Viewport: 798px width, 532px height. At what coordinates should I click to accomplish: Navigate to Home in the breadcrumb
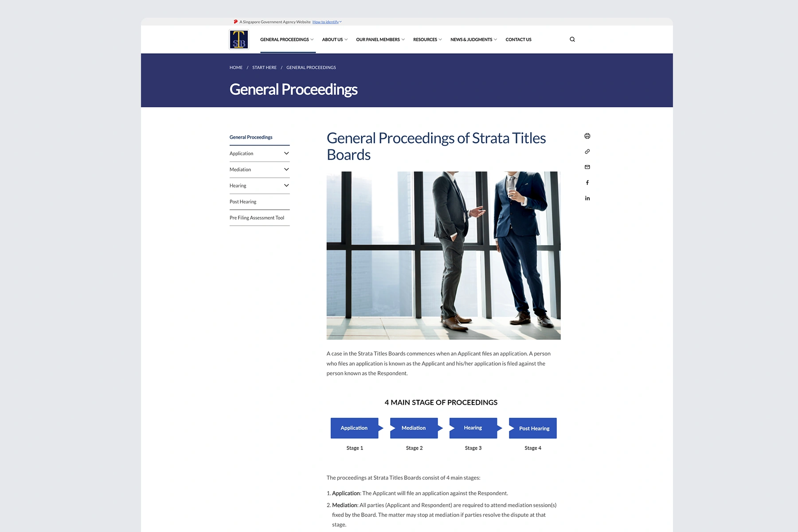click(x=236, y=67)
